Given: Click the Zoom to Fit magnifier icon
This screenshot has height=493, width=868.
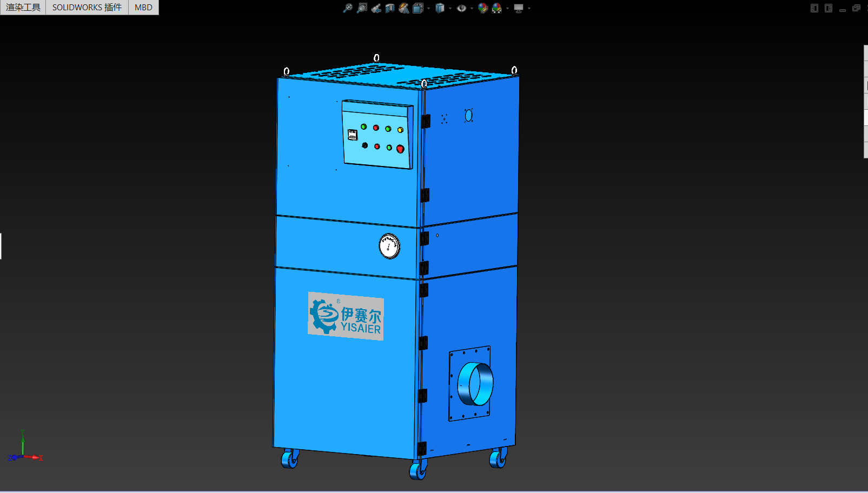Looking at the screenshot, I should point(348,8).
